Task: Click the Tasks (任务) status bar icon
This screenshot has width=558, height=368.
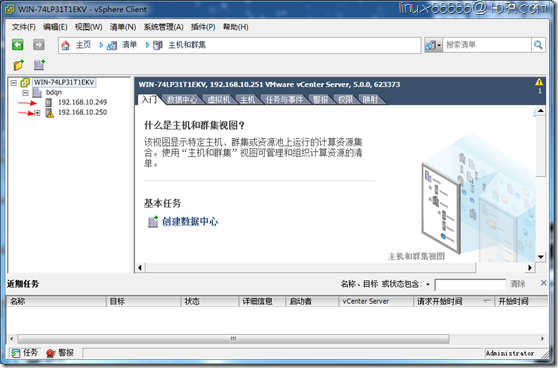Action: (x=15, y=353)
